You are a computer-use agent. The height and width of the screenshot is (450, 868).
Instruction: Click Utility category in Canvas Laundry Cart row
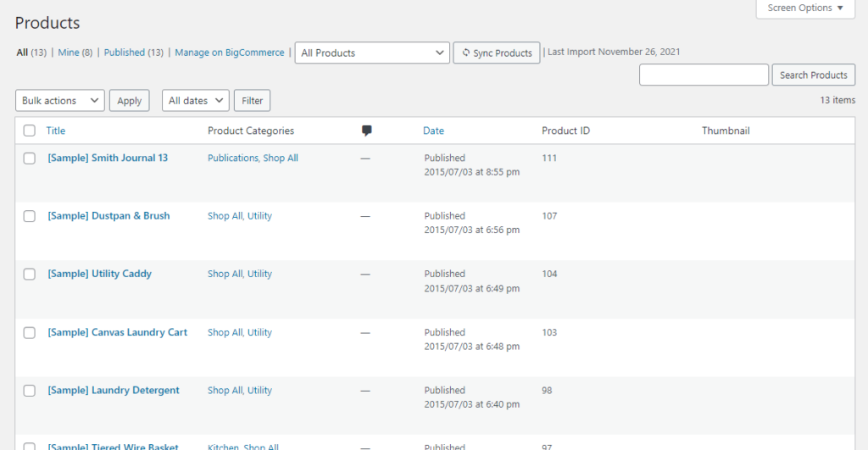tap(259, 332)
